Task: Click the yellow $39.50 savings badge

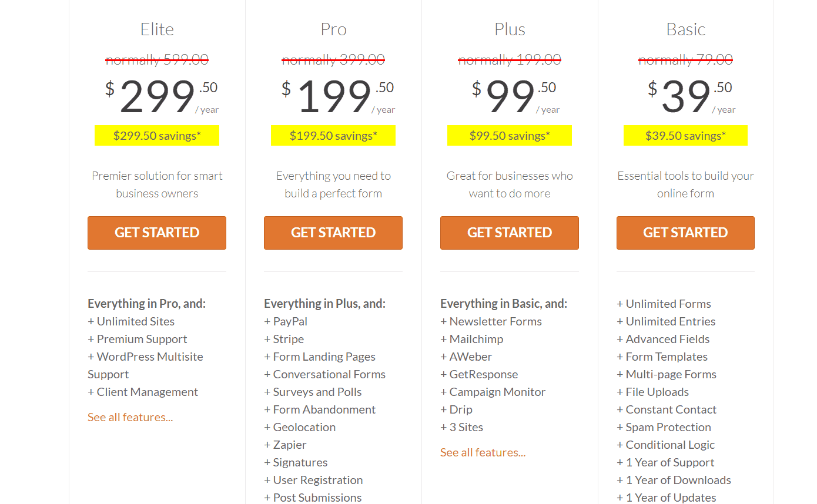Action: [685, 136]
